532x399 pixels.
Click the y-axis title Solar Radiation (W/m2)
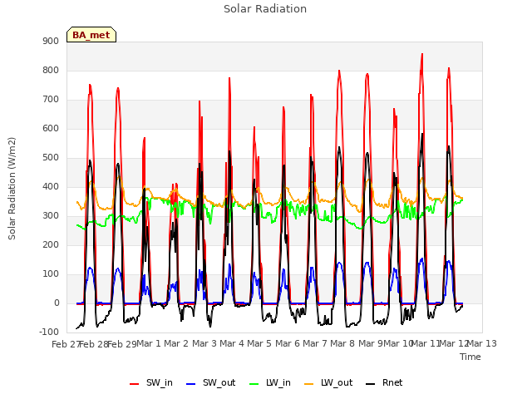[12, 189]
